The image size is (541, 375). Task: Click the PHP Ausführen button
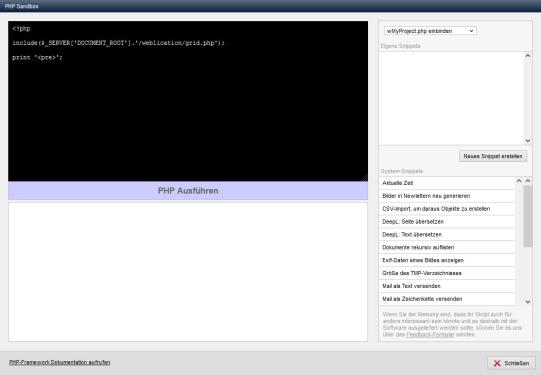click(188, 191)
